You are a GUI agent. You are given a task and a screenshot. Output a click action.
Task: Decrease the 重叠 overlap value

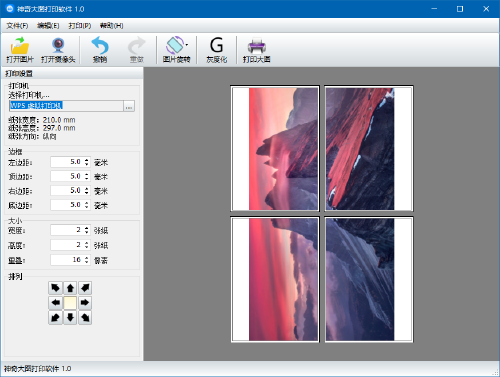coord(87,262)
